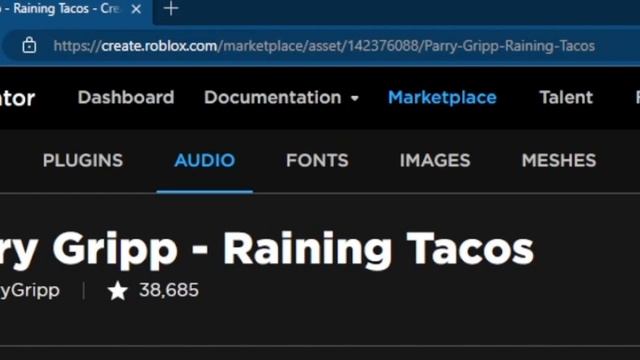Open the IMAGES tab
Viewport: 640px width, 360px height.
tap(435, 160)
